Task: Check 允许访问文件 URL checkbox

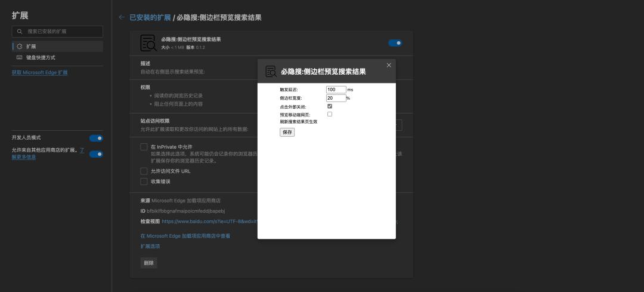Action: click(144, 171)
